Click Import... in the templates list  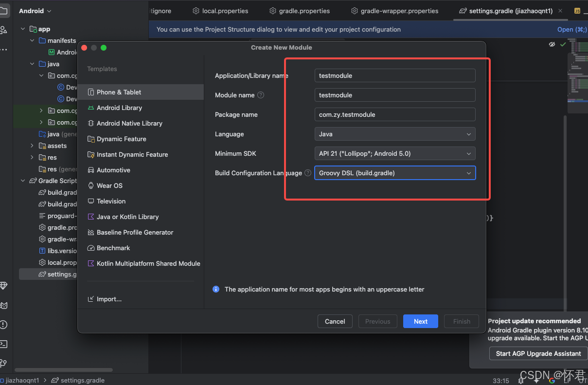[105, 299]
